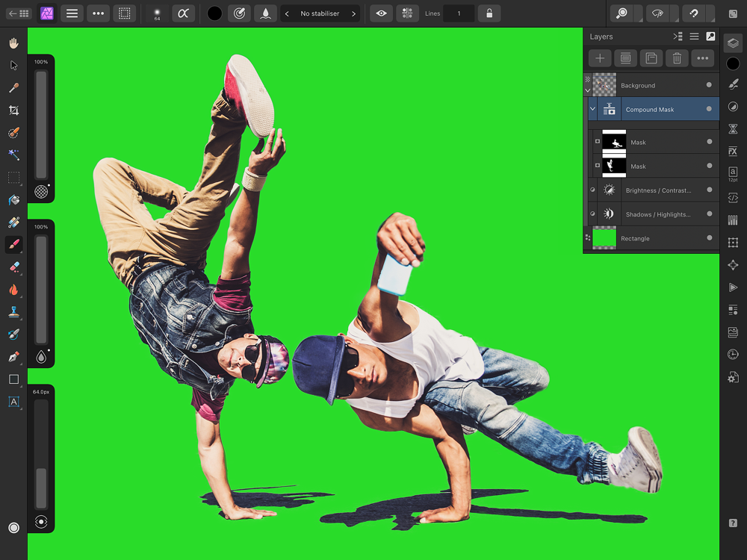Click the Add Layer plus button
This screenshot has height=560, width=747.
pos(600,58)
